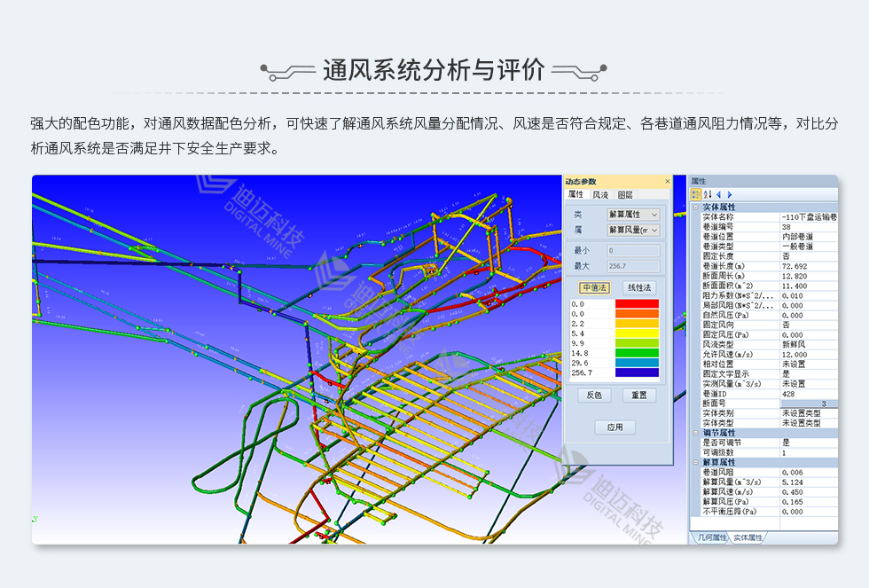Screen dimensions: 869x588
Task: Switch to the 风流 tab
Action: (600, 194)
